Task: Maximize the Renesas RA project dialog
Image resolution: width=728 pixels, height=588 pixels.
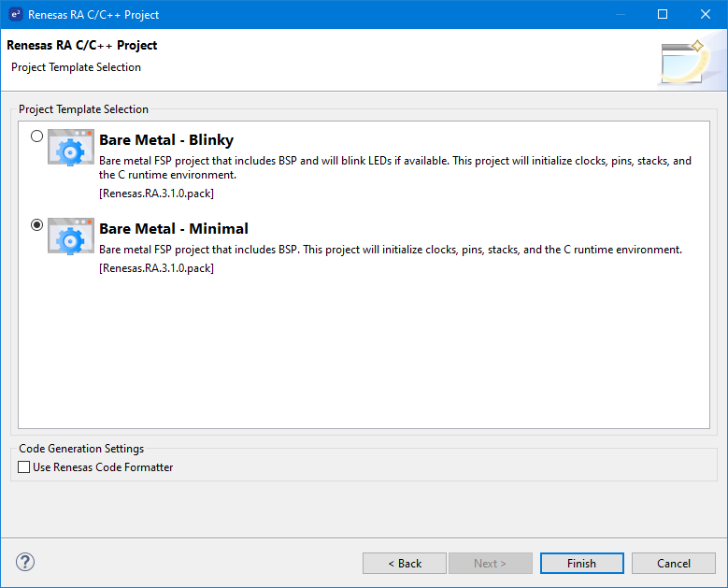Action: coord(663,14)
